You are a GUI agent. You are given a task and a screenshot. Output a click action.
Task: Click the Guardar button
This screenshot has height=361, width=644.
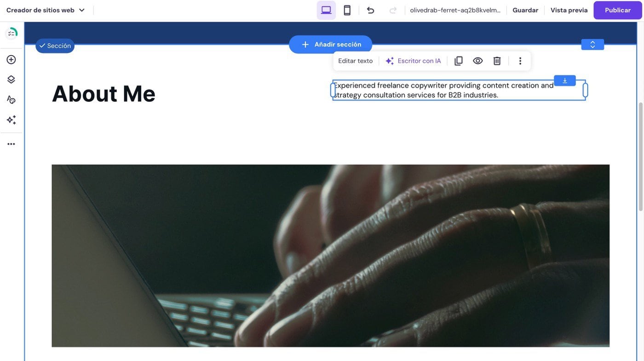(x=525, y=10)
